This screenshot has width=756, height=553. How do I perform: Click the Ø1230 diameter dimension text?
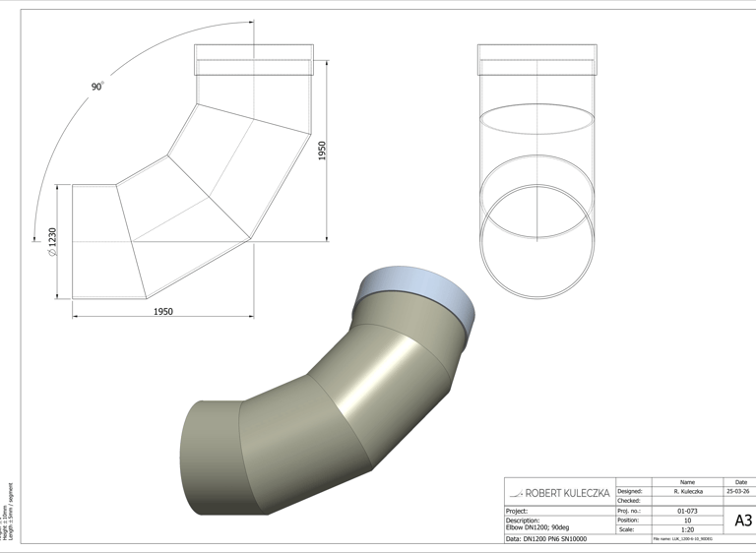pos(52,242)
